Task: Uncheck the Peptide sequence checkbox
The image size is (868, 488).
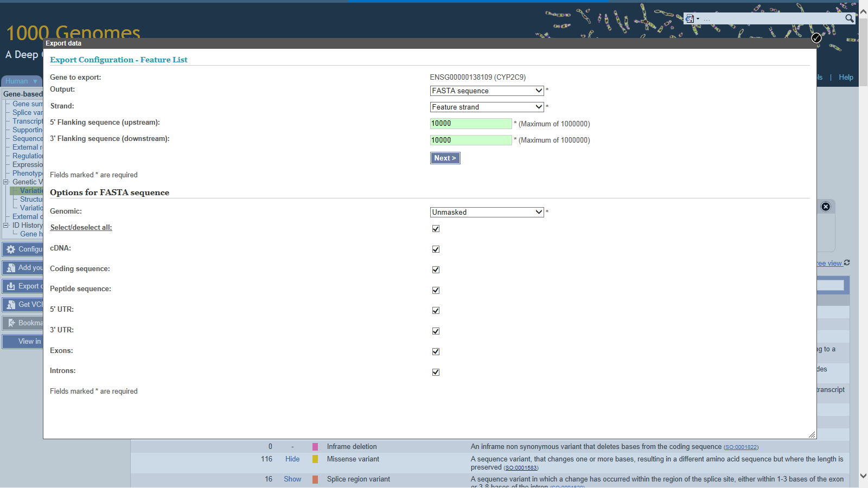Action: (x=436, y=291)
